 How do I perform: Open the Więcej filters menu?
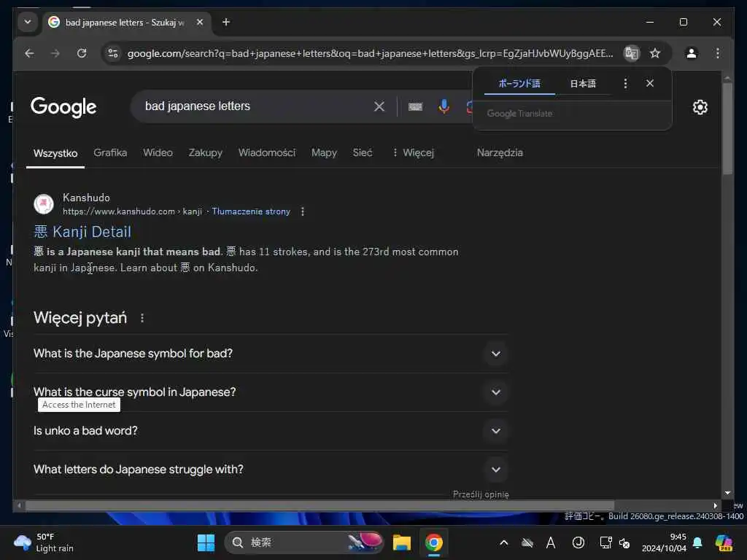pyautogui.click(x=413, y=152)
